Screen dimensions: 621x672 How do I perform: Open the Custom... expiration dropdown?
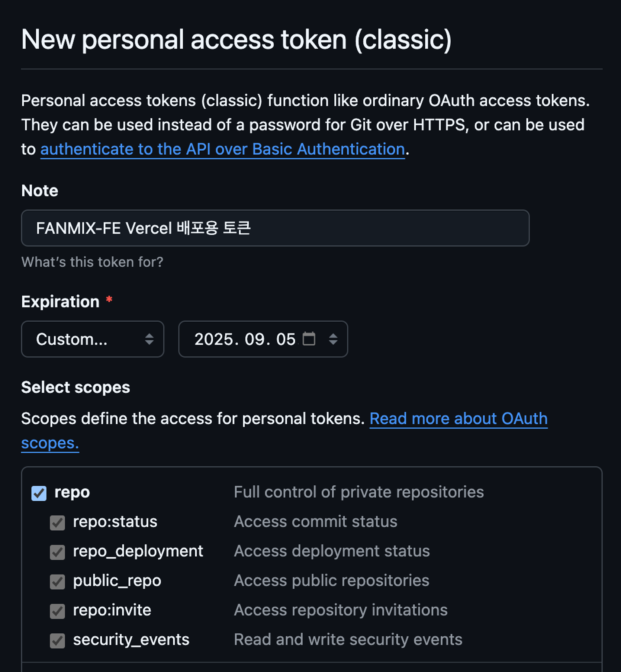(x=92, y=339)
